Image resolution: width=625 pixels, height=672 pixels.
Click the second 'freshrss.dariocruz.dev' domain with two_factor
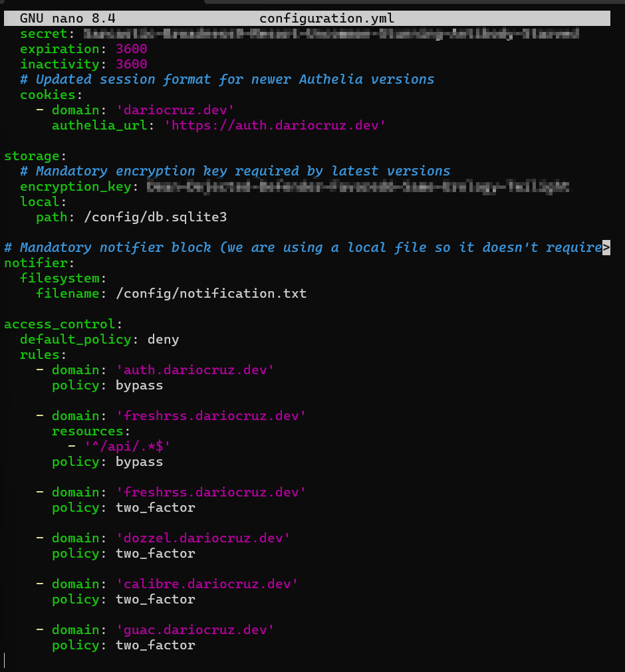pyautogui.click(x=211, y=493)
